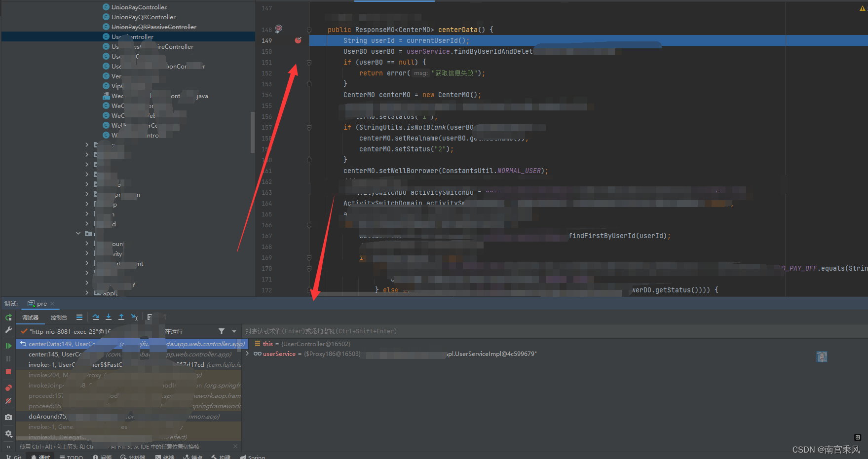Show execution point lines icon
The width and height of the screenshot is (868, 459).
(79, 317)
